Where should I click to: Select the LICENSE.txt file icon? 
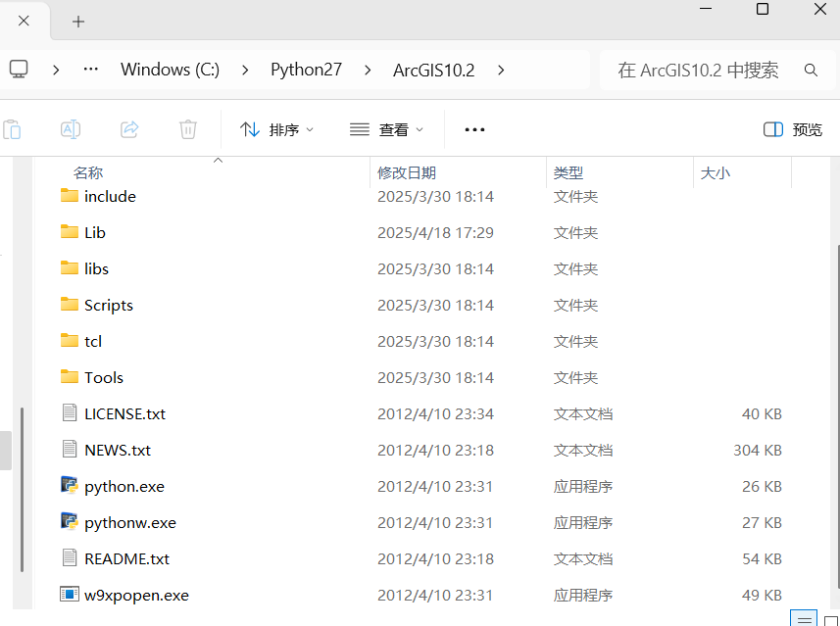click(x=70, y=412)
